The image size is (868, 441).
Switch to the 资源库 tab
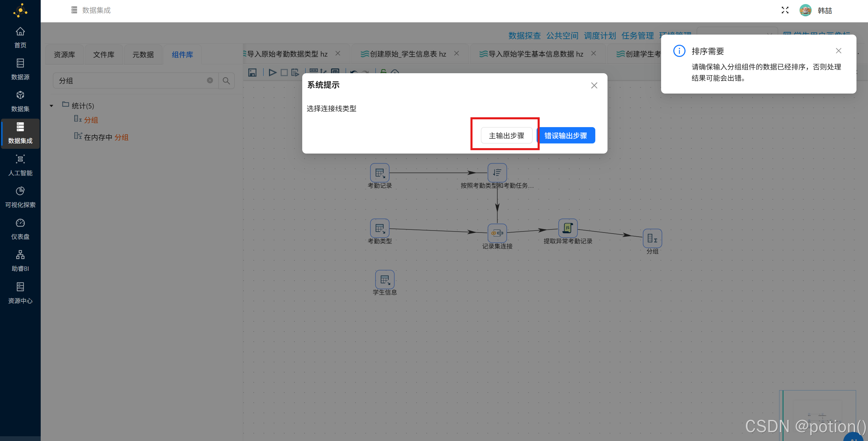64,55
